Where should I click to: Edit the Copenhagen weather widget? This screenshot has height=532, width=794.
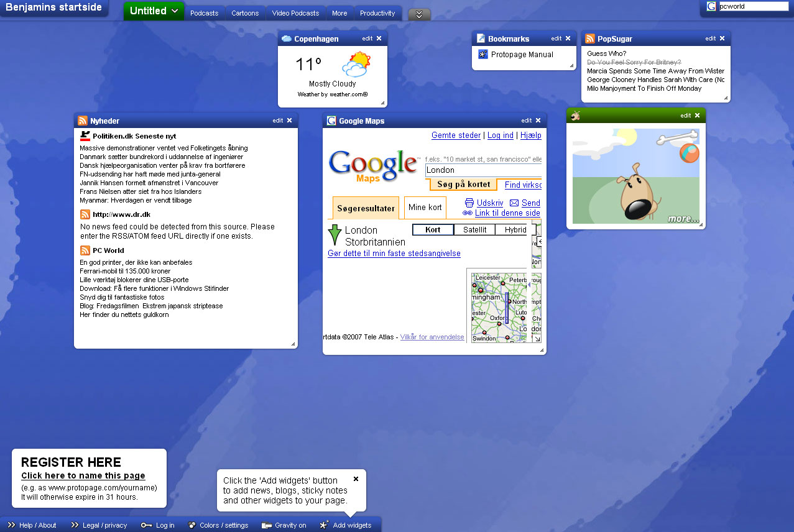click(x=367, y=39)
